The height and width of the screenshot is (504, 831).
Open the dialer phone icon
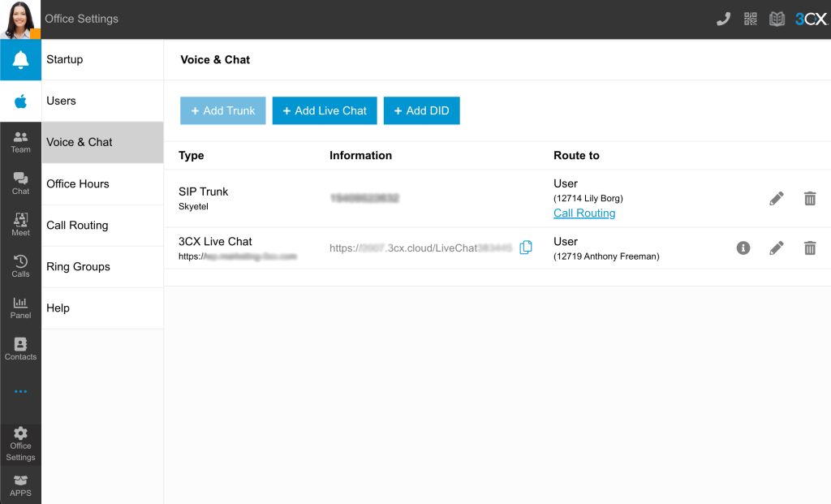tap(723, 18)
